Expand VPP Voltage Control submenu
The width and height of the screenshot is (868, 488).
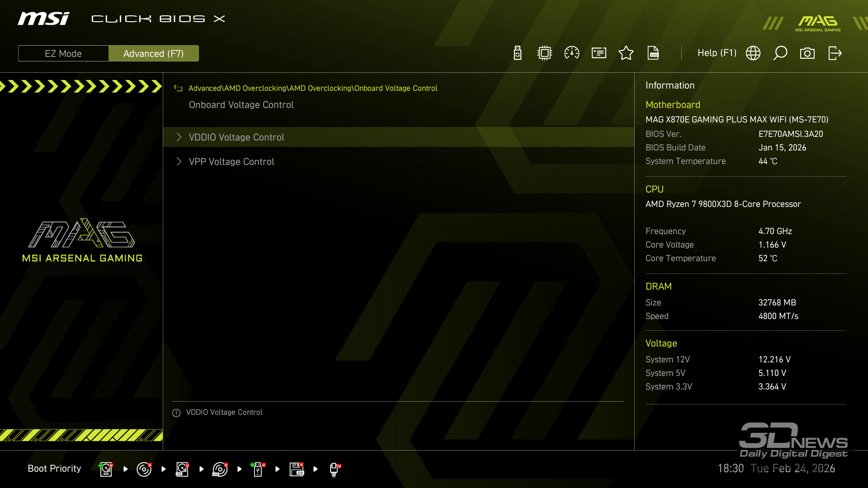tap(231, 162)
